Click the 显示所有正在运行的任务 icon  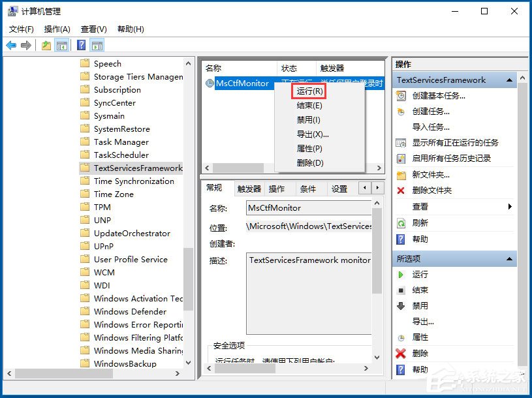coord(401,144)
